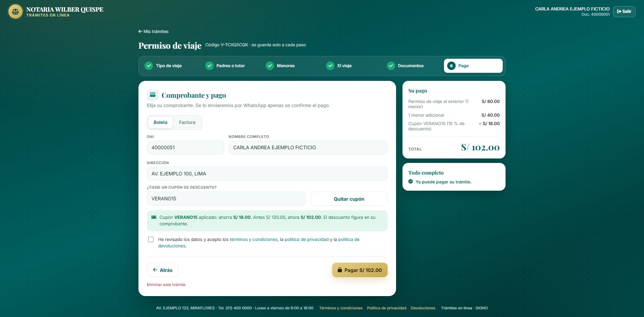Viewport: 644px width, 317px height.
Task: Open the términos y condiciones link in the form
Action: point(254,239)
